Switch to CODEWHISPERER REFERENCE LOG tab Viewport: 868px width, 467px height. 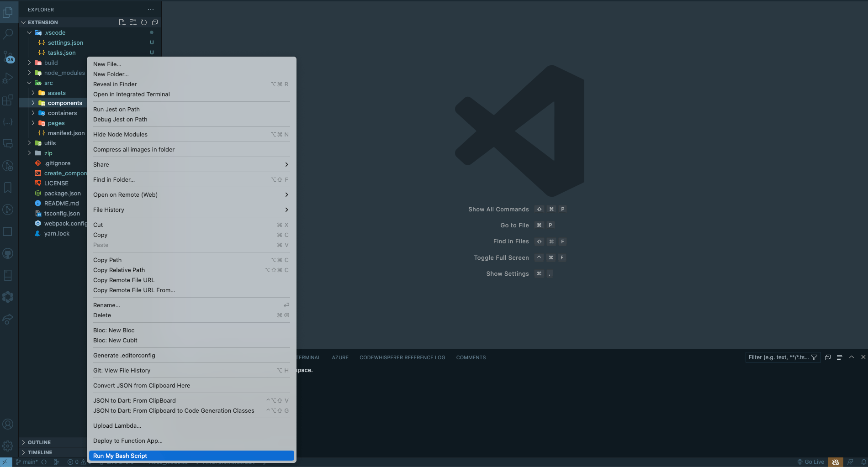click(402, 357)
